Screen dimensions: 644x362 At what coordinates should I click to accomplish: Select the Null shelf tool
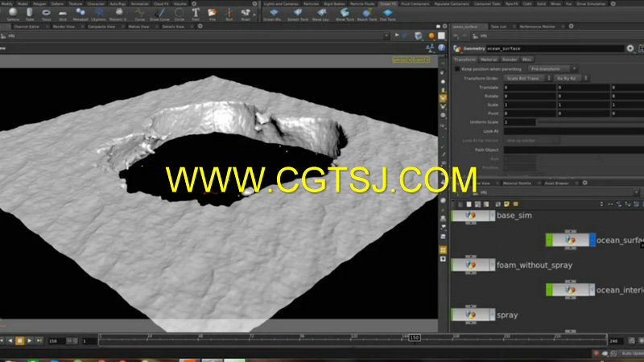point(229,14)
